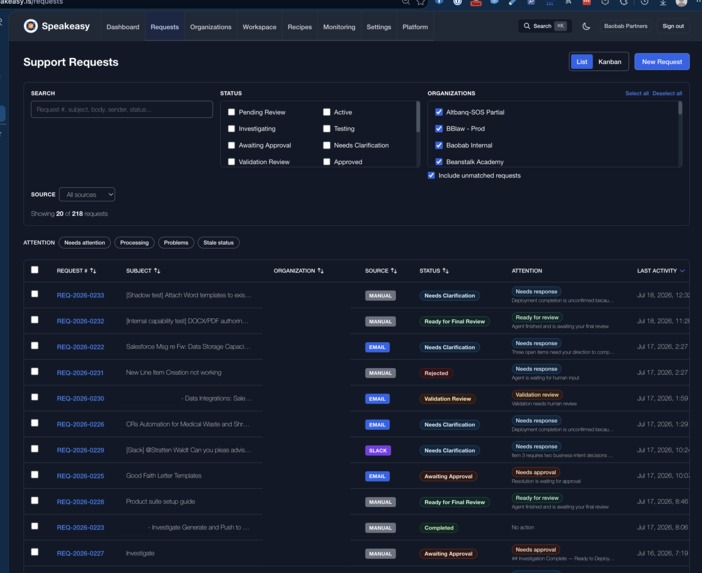Click Deselect all organizations link
The image size is (702, 573).
(667, 94)
